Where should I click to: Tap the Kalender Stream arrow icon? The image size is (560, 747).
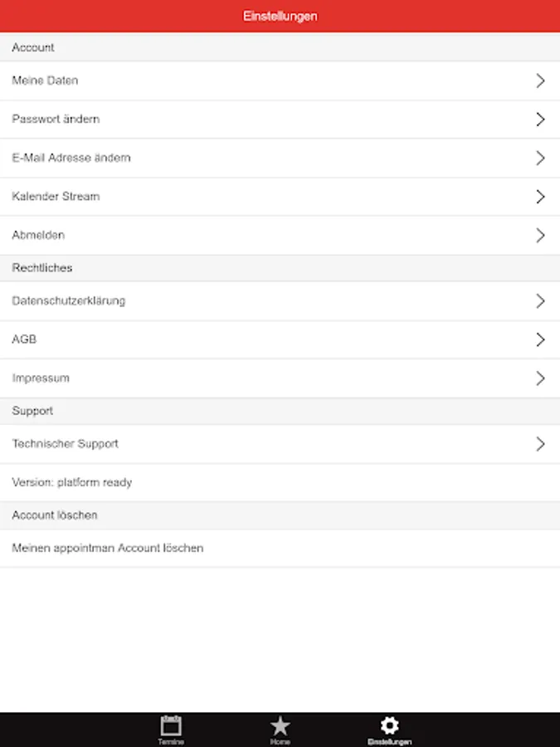point(540,196)
